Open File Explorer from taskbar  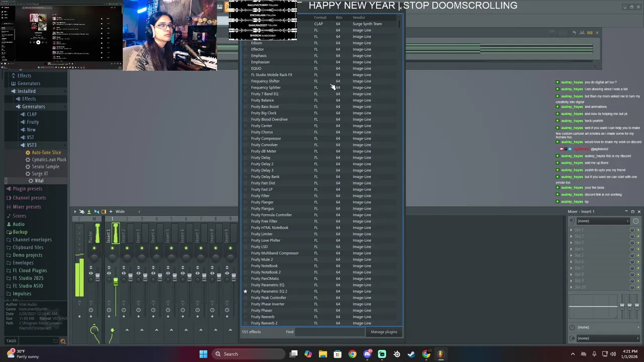point(323,354)
